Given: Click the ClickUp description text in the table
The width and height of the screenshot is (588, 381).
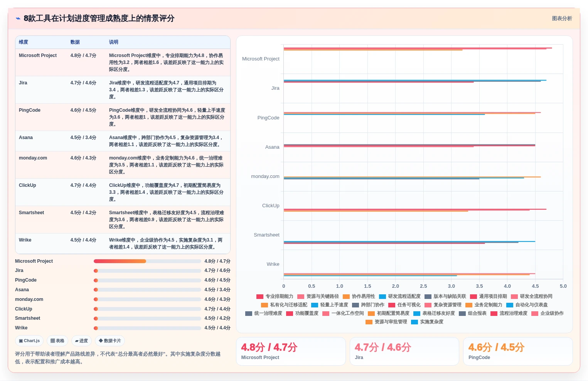Looking at the screenshot, I should [x=167, y=192].
